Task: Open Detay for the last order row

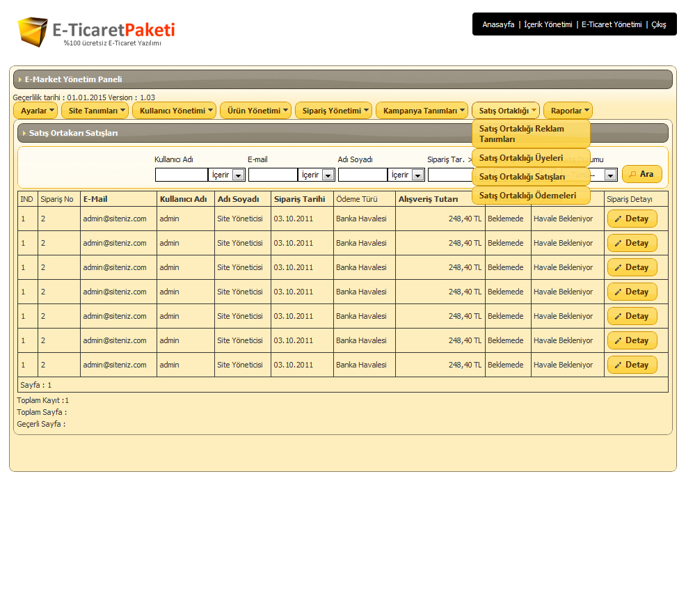Action: 632,365
